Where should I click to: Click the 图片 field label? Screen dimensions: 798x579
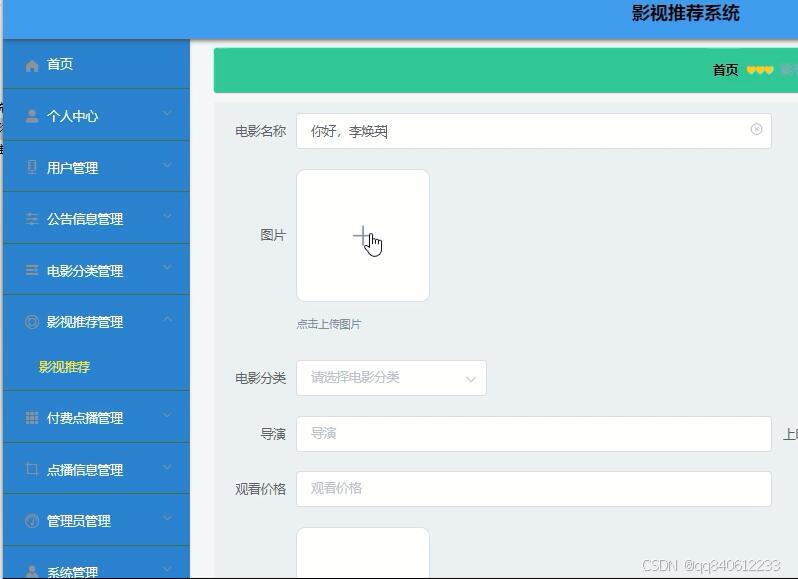click(x=273, y=235)
